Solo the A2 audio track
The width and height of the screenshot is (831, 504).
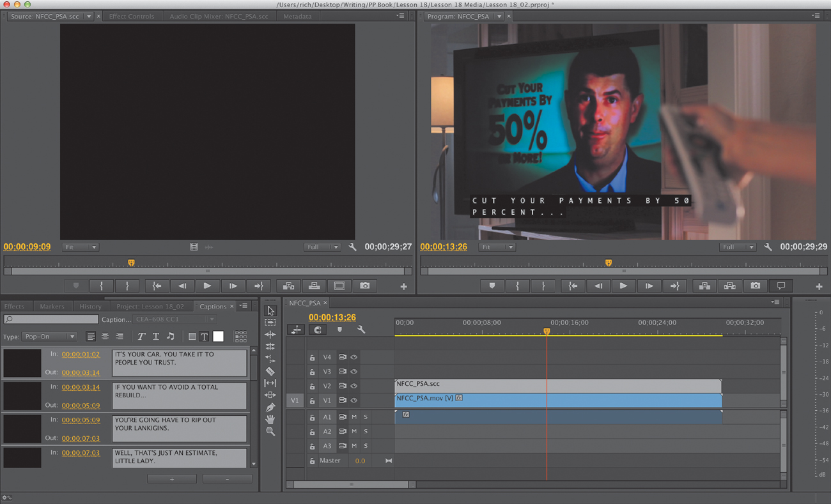tap(366, 432)
